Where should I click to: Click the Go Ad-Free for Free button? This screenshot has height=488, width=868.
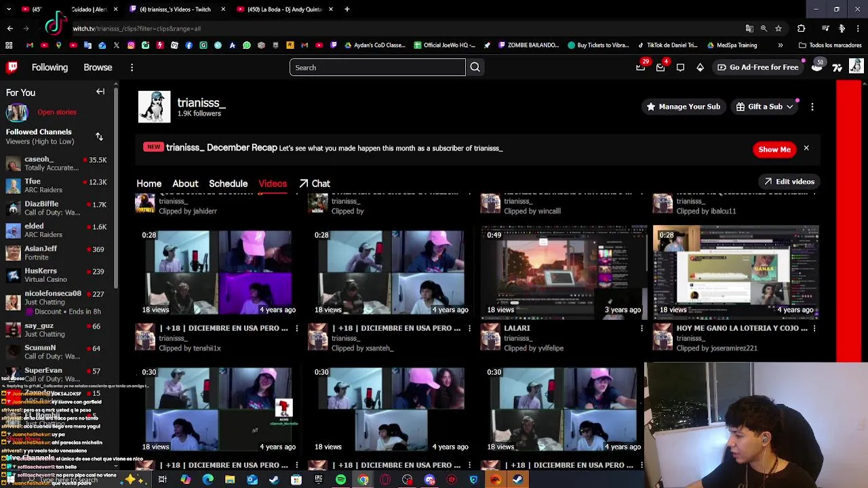(x=757, y=67)
